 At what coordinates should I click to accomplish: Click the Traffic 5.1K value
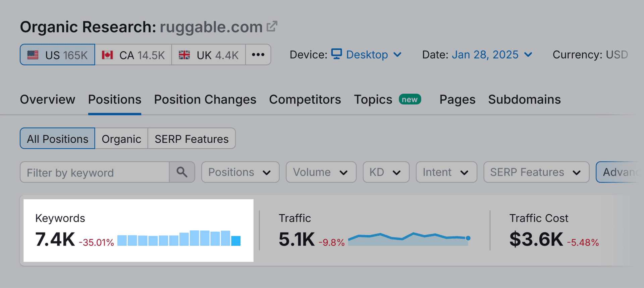tap(297, 239)
